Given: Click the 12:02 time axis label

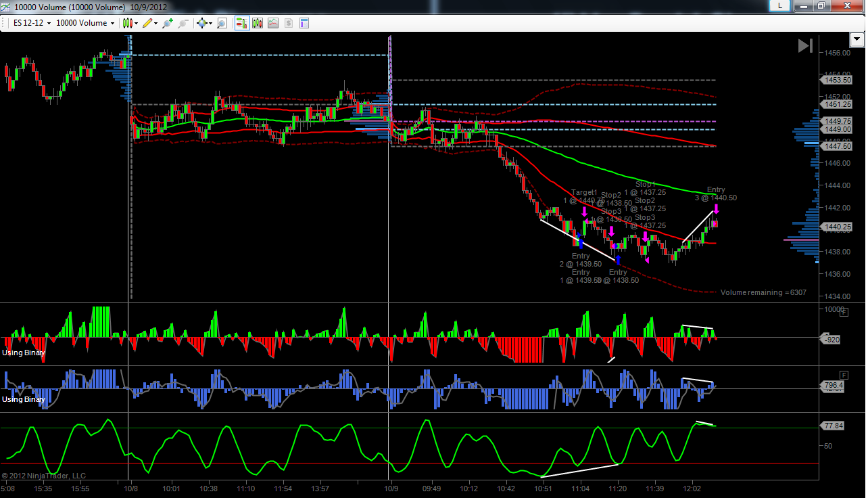Looking at the screenshot, I should point(692,489).
